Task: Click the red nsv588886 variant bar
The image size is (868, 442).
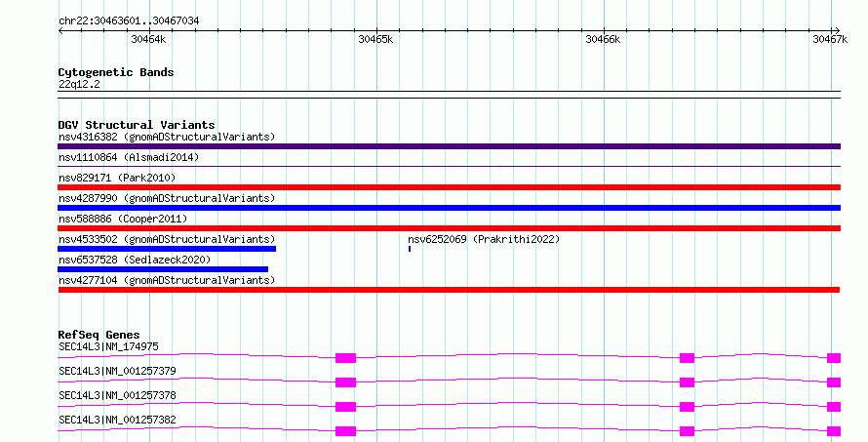Action: click(x=449, y=228)
